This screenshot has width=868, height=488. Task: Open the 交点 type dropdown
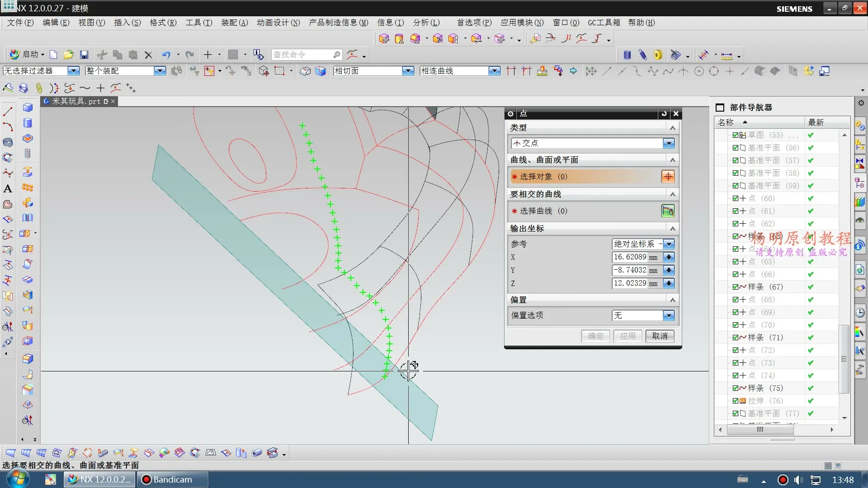[668, 143]
